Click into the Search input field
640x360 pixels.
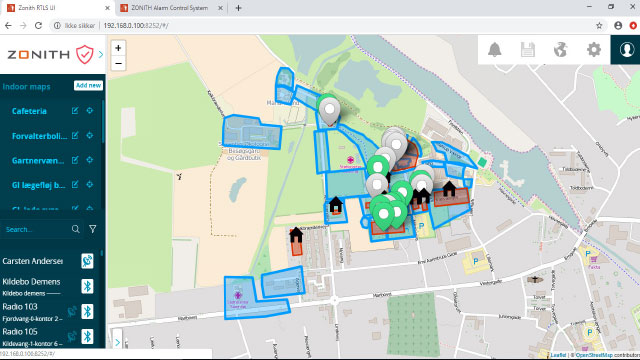point(37,229)
